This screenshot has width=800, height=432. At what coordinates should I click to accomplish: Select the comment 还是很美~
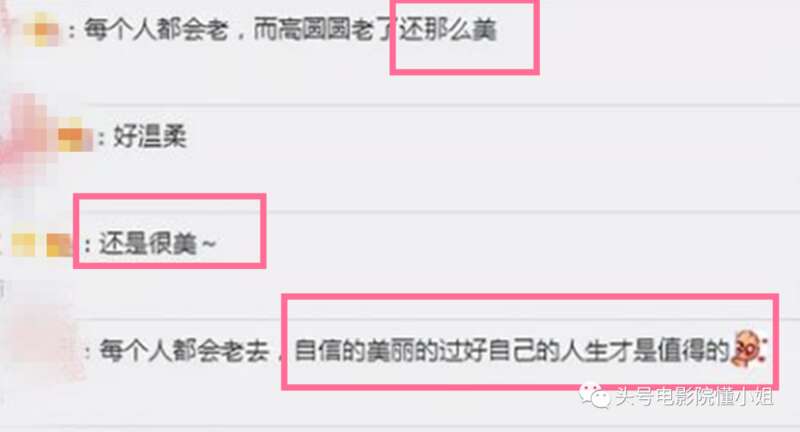pyautogui.click(x=157, y=244)
